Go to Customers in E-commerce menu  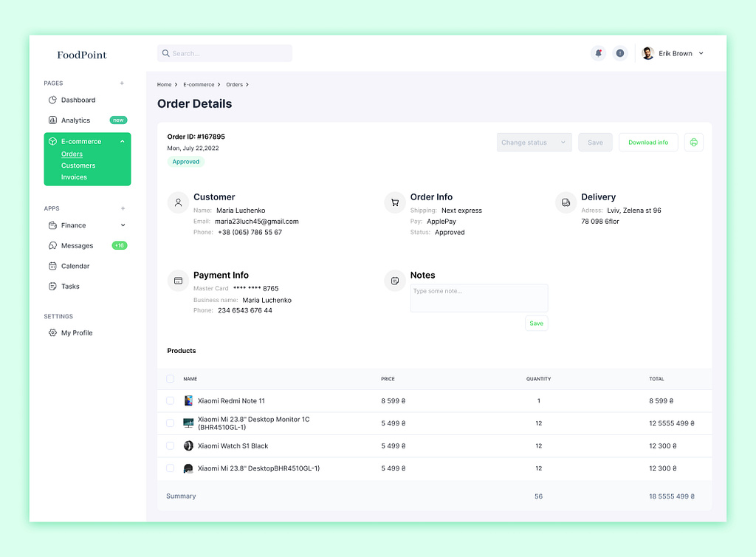[78, 165]
